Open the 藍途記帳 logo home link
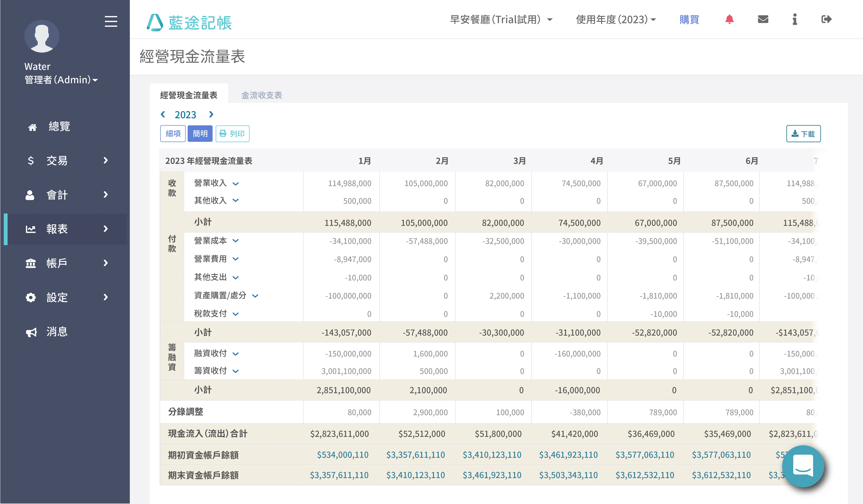The width and height of the screenshot is (863, 504). point(189,23)
